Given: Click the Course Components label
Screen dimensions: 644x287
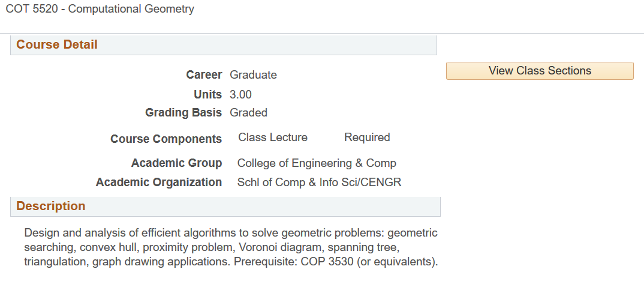Looking at the screenshot, I should coord(166,139).
